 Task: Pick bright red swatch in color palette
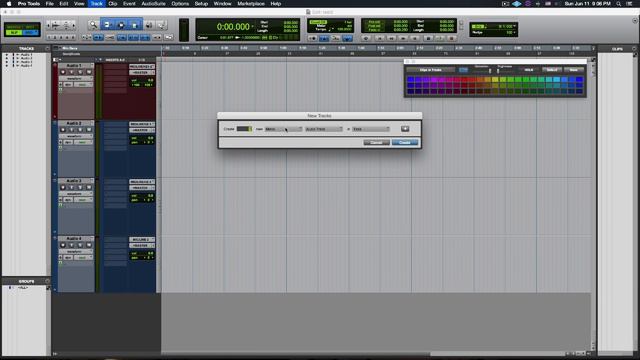(464, 80)
